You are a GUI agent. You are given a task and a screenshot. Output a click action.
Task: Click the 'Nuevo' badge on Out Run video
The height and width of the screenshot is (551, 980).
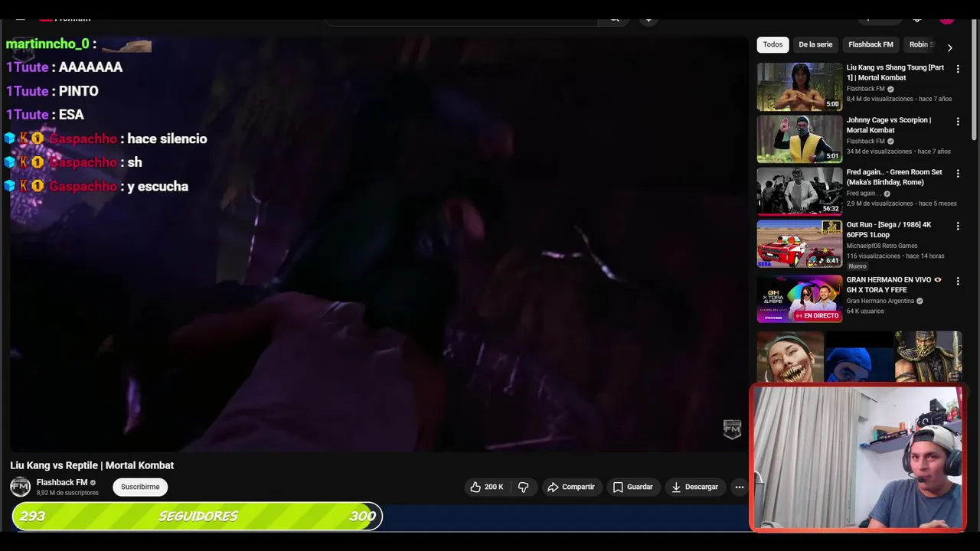pyautogui.click(x=857, y=266)
